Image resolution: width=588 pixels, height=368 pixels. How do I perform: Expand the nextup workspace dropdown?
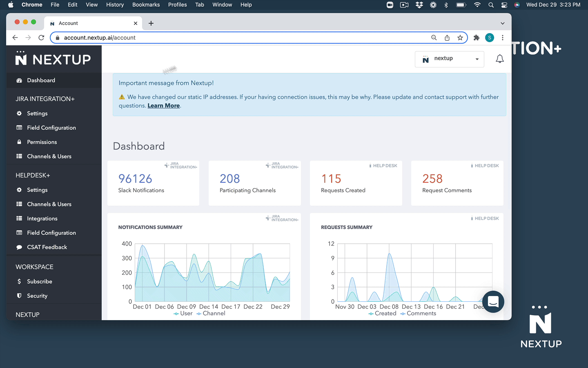pos(450,59)
